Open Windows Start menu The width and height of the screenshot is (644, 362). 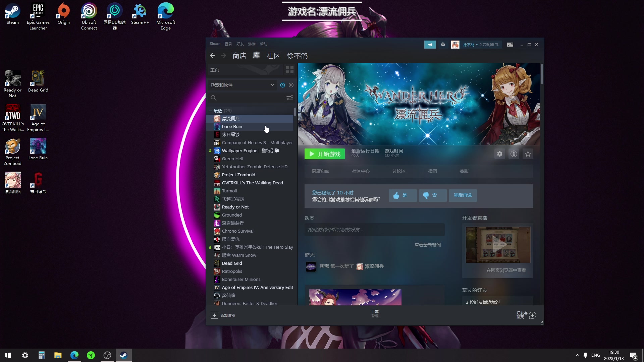click(x=8, y=355)
